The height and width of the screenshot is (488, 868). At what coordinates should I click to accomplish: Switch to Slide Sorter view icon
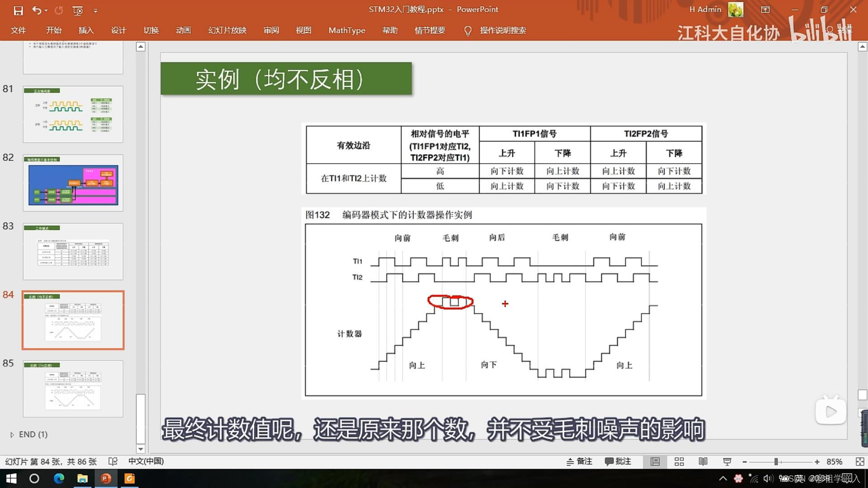pos(679,461)
